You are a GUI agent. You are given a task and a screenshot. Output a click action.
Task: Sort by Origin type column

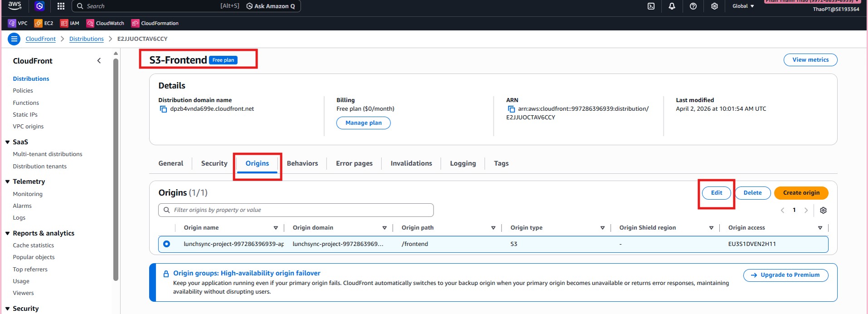pos(602,228)
